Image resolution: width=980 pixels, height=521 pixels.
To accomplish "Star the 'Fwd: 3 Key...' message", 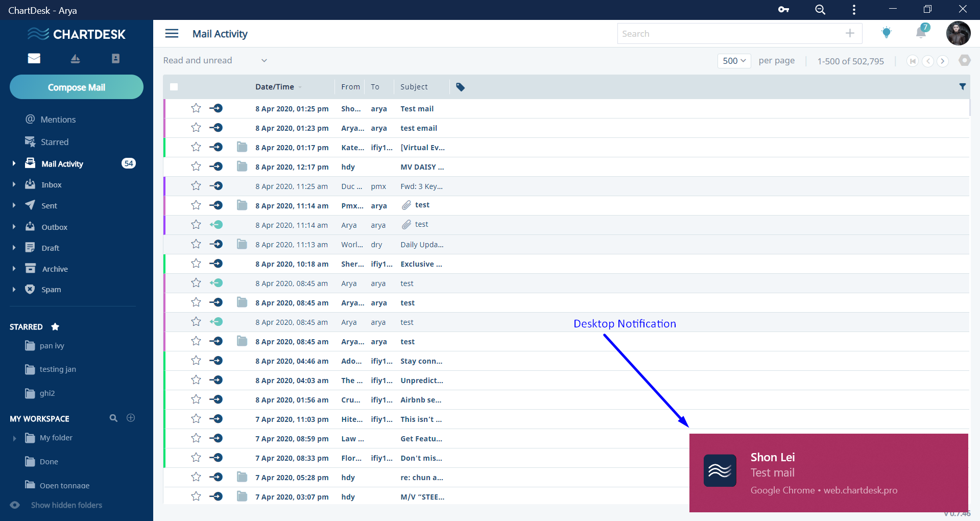I will [x=196, y=186].
